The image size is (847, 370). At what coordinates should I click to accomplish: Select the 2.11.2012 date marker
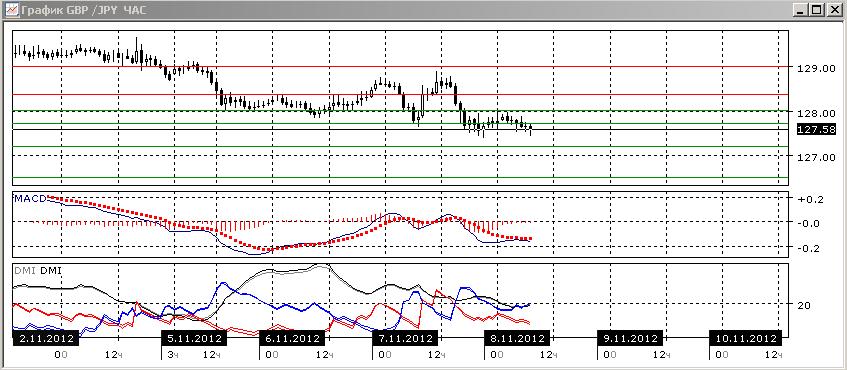45,339
